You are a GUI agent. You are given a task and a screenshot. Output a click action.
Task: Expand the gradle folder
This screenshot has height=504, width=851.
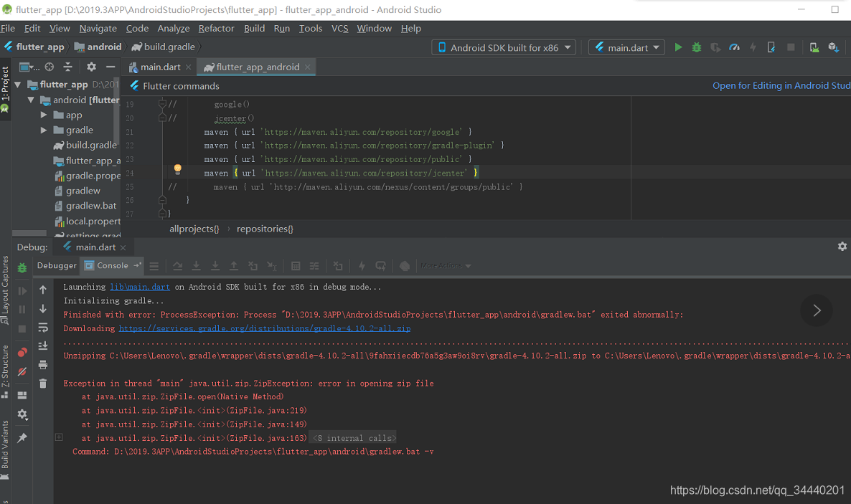click(x=44, y=130)
